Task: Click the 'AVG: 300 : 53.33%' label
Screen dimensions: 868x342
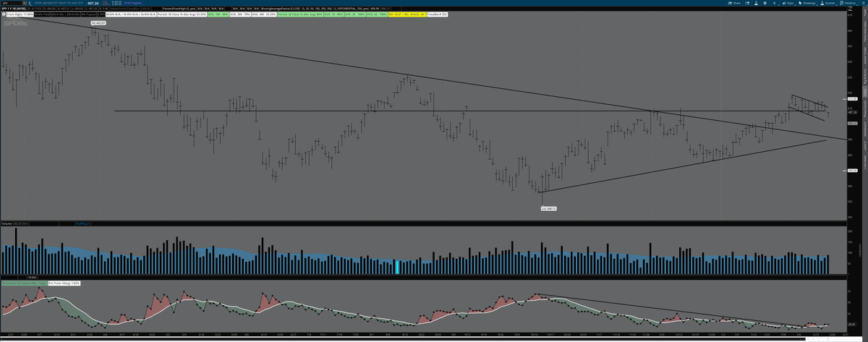Action: point(264,14)
